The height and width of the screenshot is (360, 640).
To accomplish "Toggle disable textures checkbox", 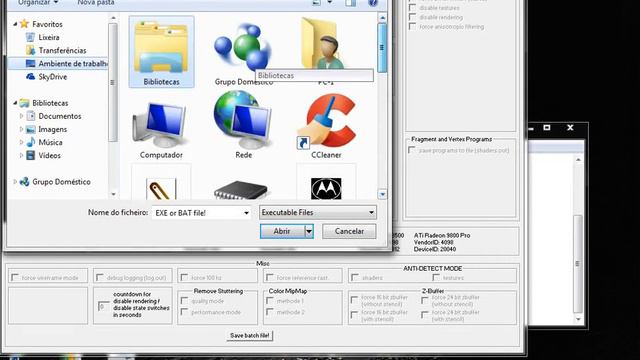I will (413, 7).
